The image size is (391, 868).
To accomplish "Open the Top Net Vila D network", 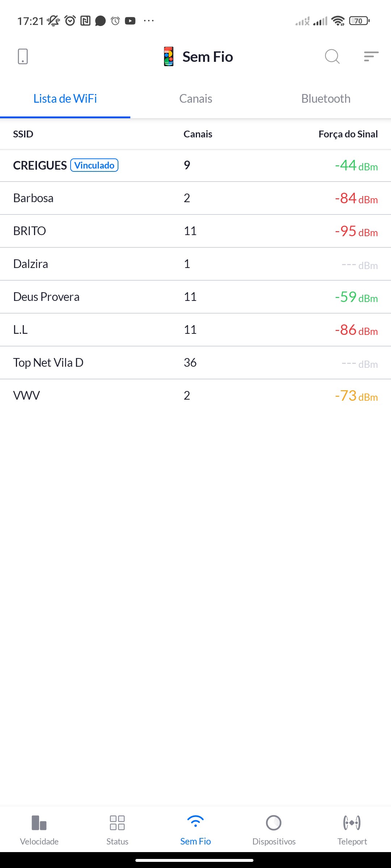I will 48,363.
